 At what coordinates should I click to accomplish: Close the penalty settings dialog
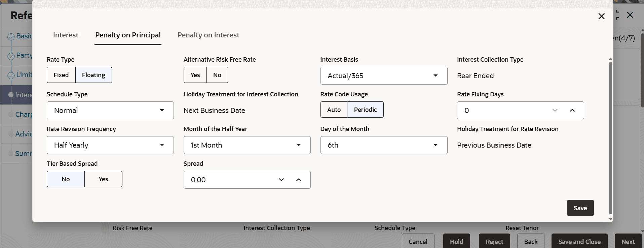point(602,16)
